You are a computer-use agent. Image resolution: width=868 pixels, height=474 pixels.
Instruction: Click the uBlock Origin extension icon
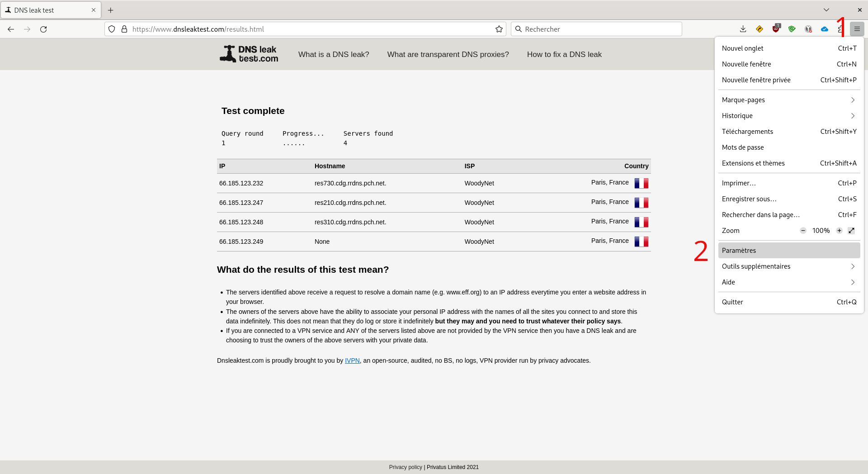coord(776,29)
